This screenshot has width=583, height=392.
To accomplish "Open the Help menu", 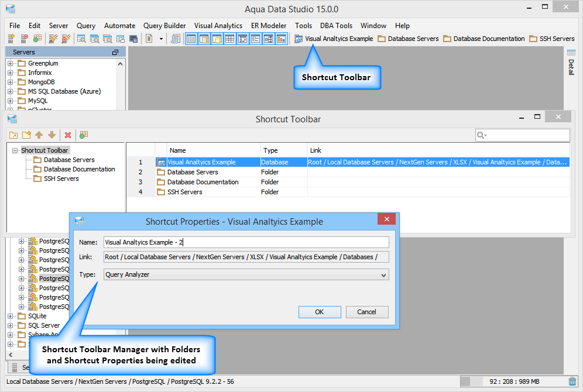I will (402, 26).
